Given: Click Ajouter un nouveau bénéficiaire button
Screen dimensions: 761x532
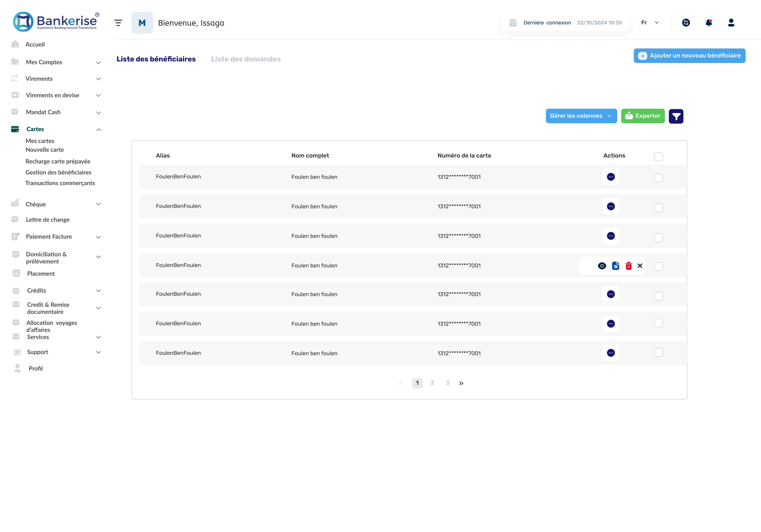Looking at the screenshot, I should pyautogui.click(x=689, y=56).
